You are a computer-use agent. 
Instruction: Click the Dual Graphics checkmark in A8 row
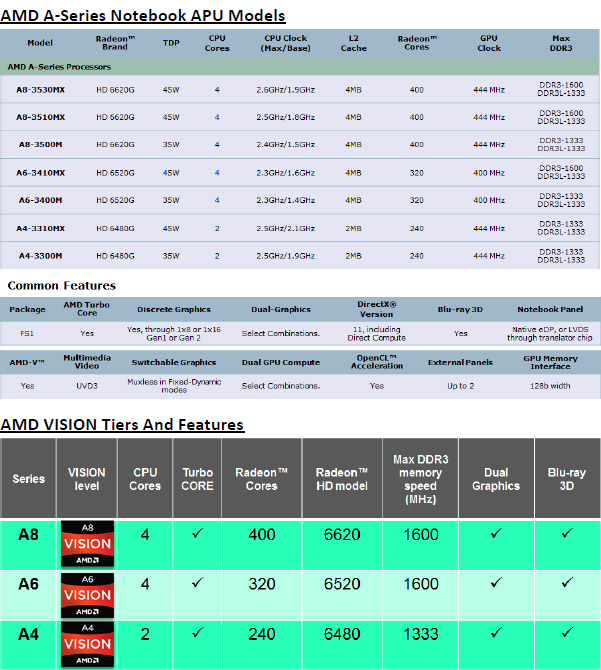tap(496, 533)
